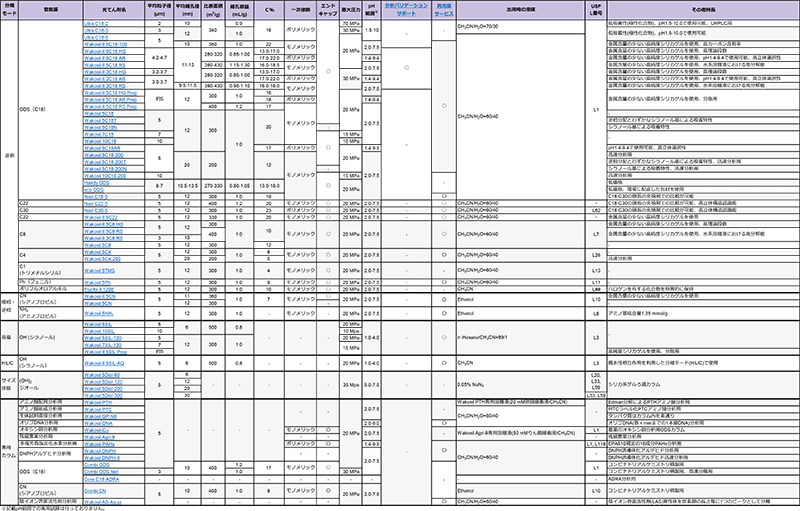Viewport: 800px width, 511px height.
Task: Open the Wakosil 5Diol-200 link
Action: (104, 389)
